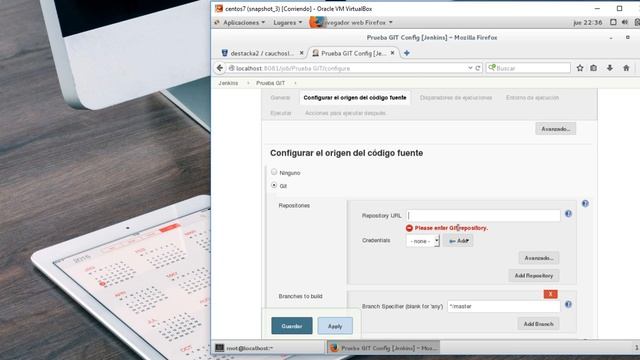Screen dimensions: 640x360
Task: Focus the Repository URL input field
Action: point(483,216)
